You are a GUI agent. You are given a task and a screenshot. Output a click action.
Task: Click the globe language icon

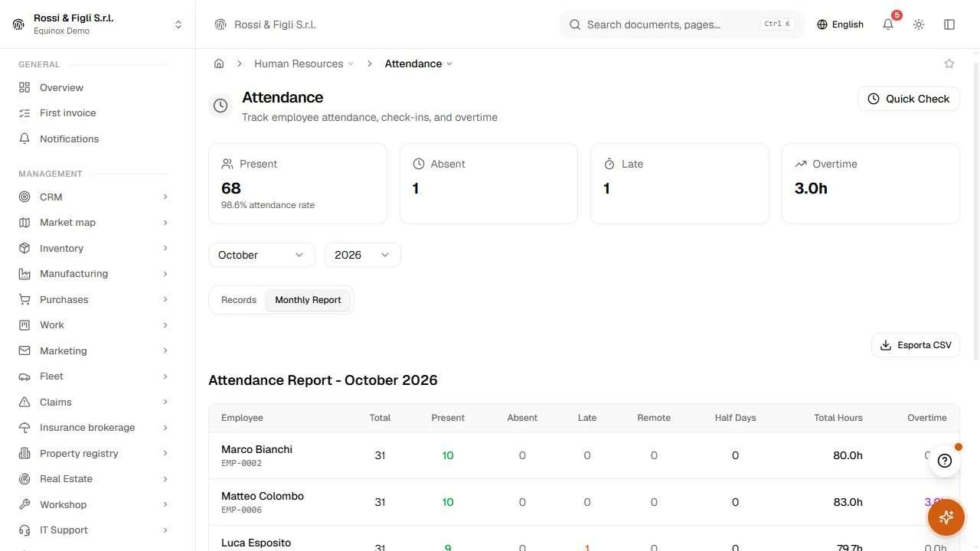tap(822, 24)
